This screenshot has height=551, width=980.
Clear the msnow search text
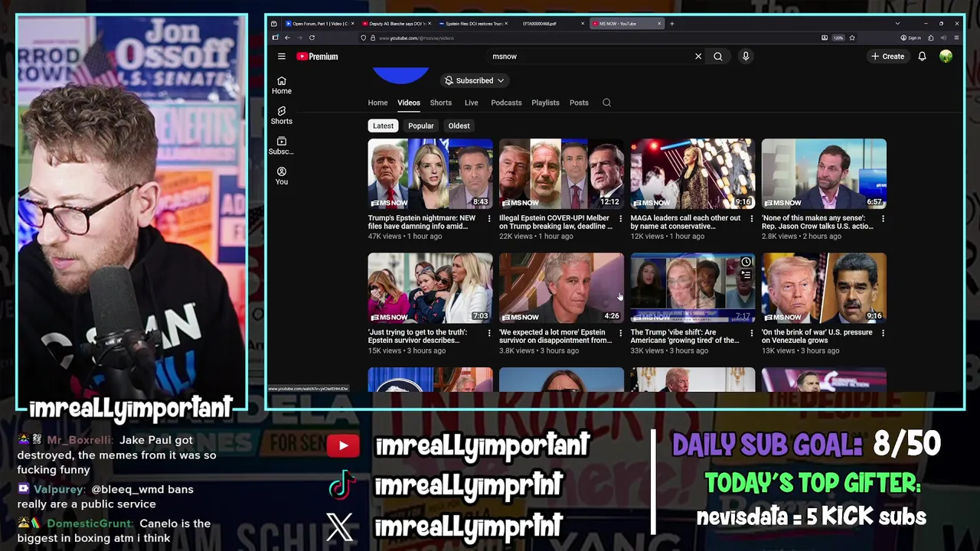tap(698, 57)
